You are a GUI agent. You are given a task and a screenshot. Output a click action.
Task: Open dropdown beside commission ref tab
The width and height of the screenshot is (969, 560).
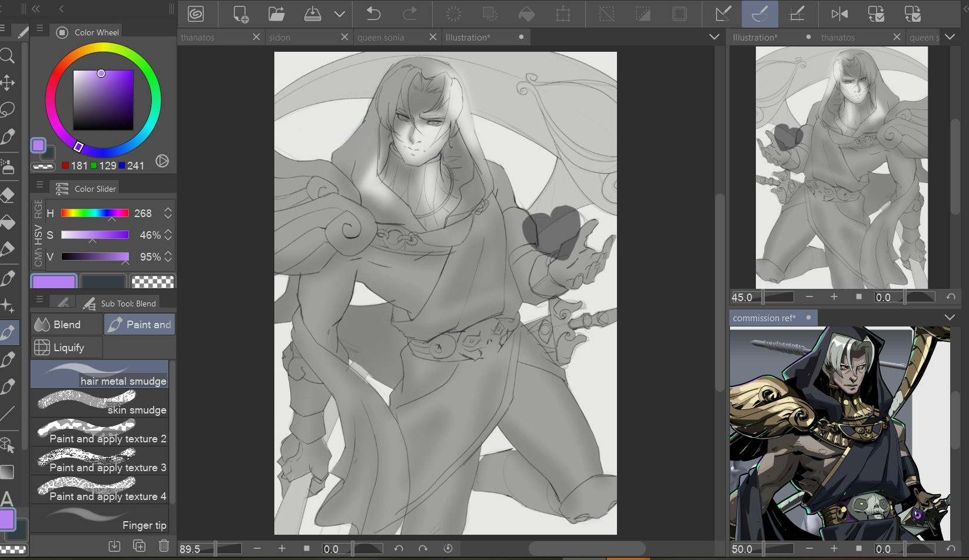[x=950, y=318]
